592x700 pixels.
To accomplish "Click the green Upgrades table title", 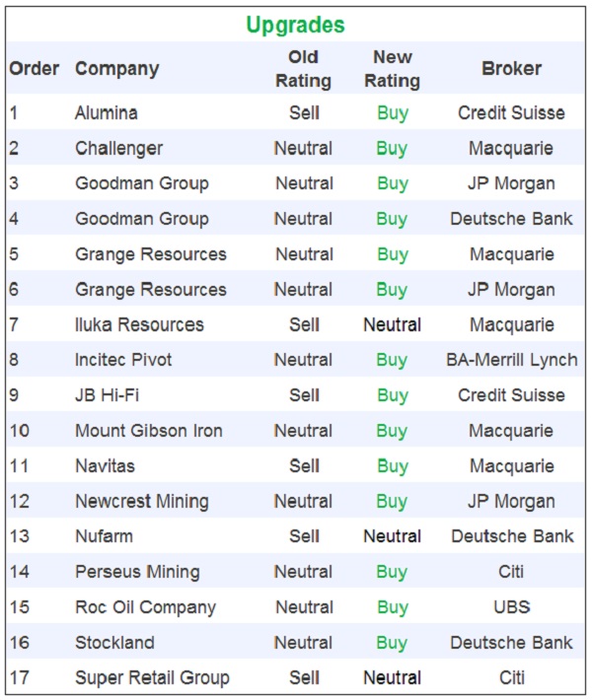I will tap(295, 25).
